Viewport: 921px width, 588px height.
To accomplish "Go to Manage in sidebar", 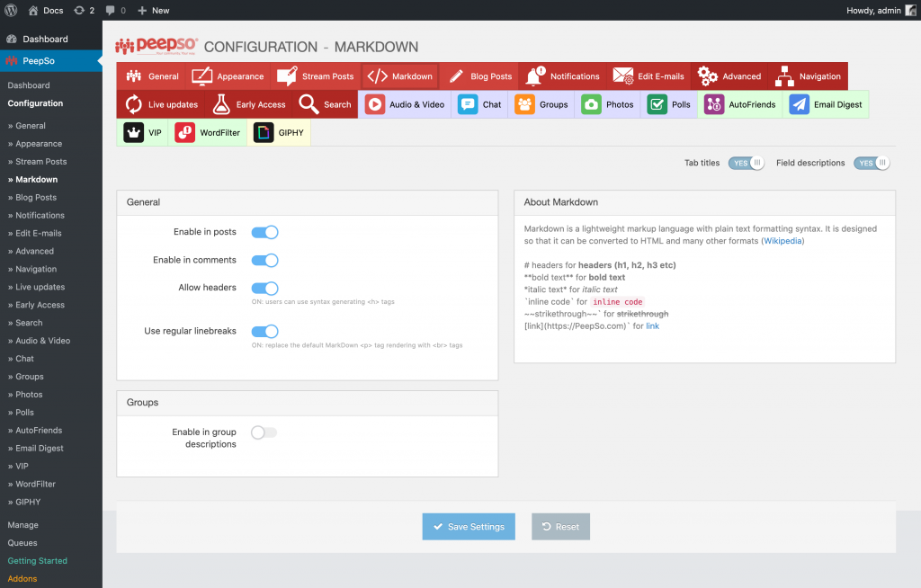I will (22, 525).
